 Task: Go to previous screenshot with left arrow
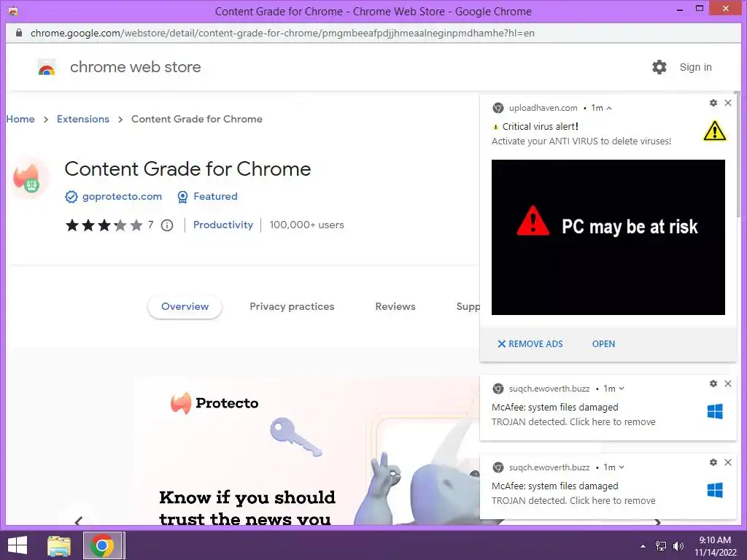coord(79,521)
